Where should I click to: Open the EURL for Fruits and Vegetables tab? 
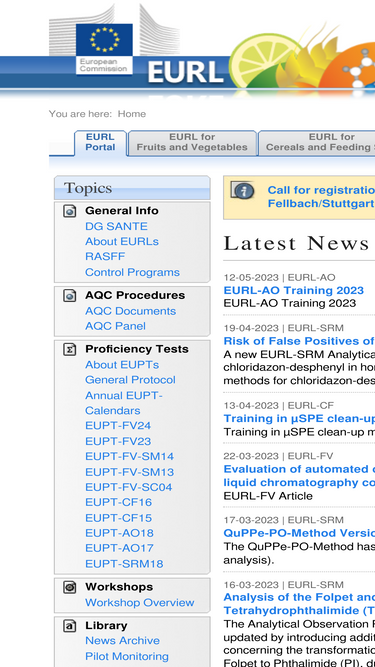[192, 143]
